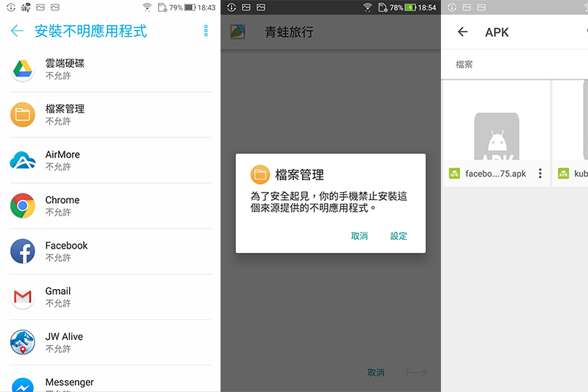This screenshot has height=392, width=588.
Task: Open Messenger permission entry
Action: pyautogui.click(x=110, y=379)
